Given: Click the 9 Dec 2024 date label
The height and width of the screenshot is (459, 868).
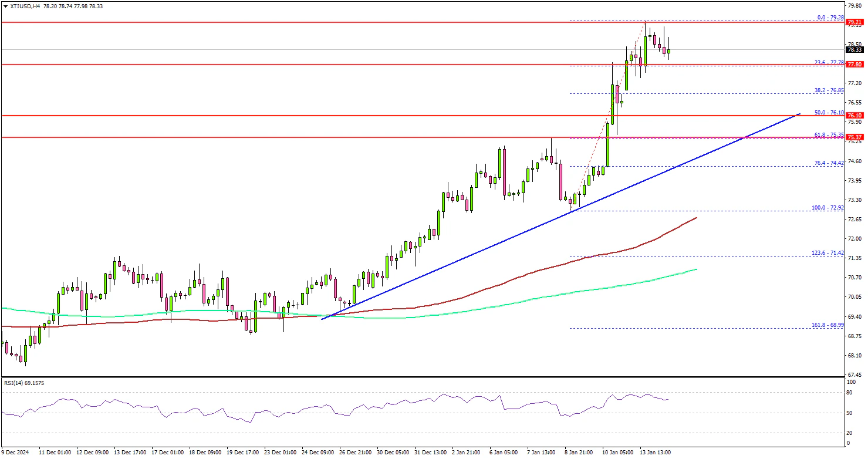Looking at the screenshot, I should [16, 453].
